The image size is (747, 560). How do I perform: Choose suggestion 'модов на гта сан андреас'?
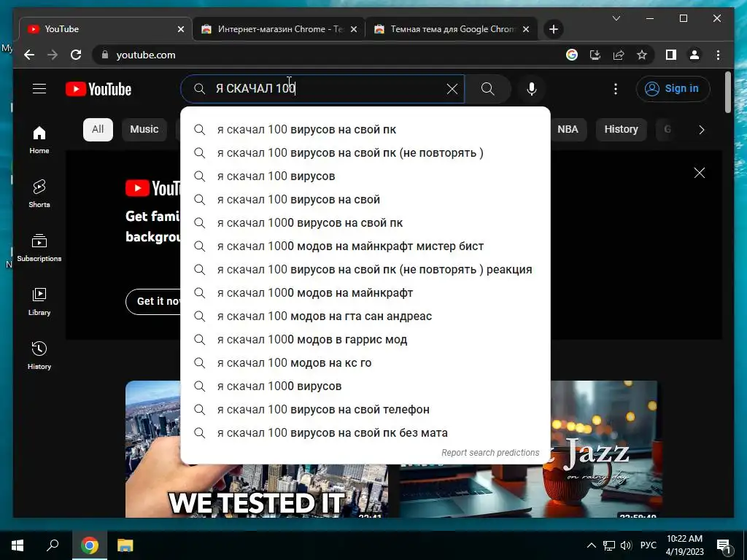click(x=365, y=316)
